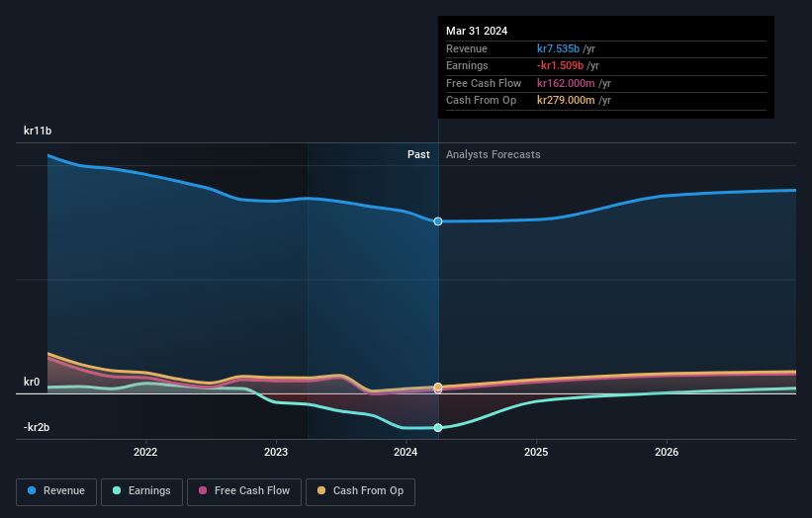Click the kr279.000m cash from op value

tap(566, 101)
